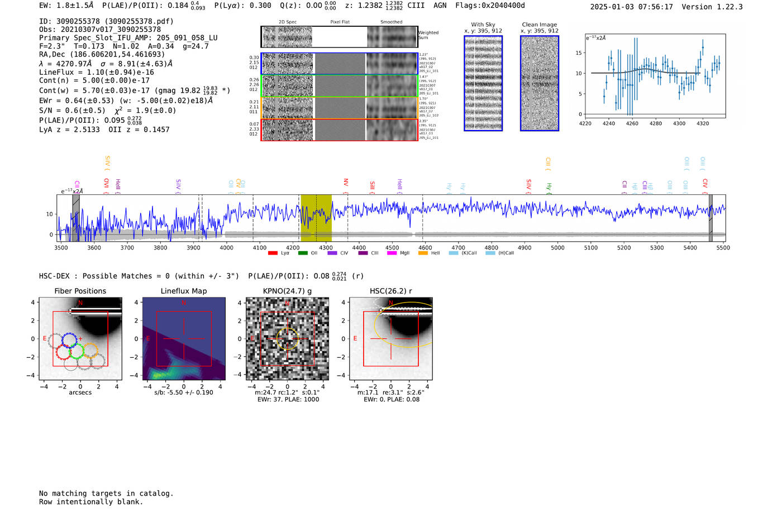
Task: Click the magenta MgII legend swatch
Action: [392, 253]
